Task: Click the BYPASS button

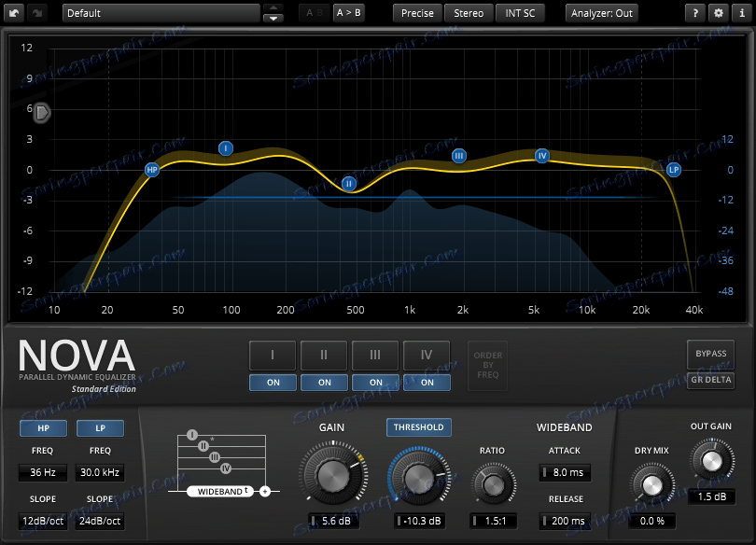Action: 710,354
